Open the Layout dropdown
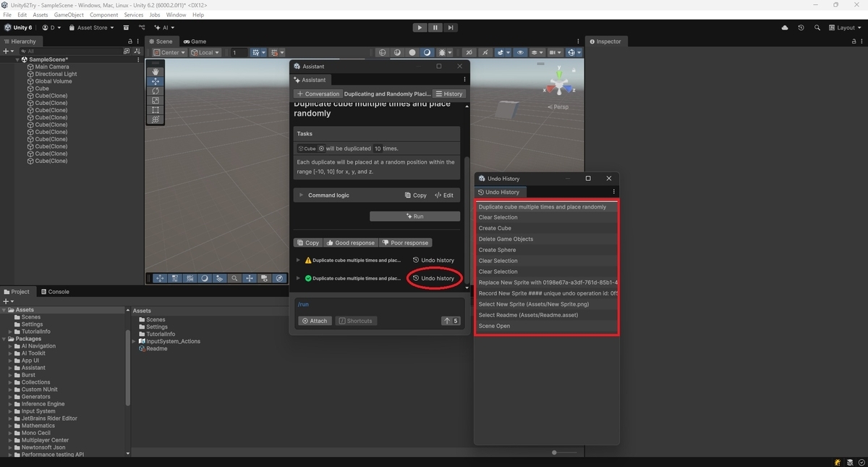The height and width of the screenshot is (467, 868). coord(846,28)
